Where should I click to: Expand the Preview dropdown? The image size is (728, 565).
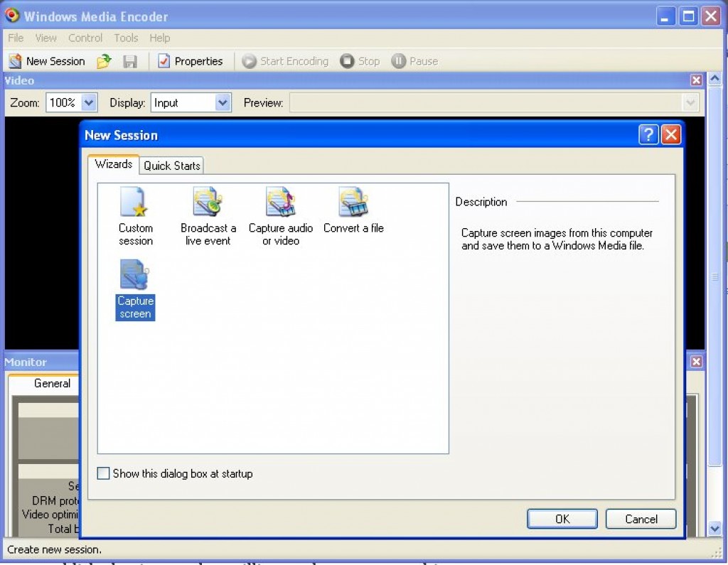689,102
